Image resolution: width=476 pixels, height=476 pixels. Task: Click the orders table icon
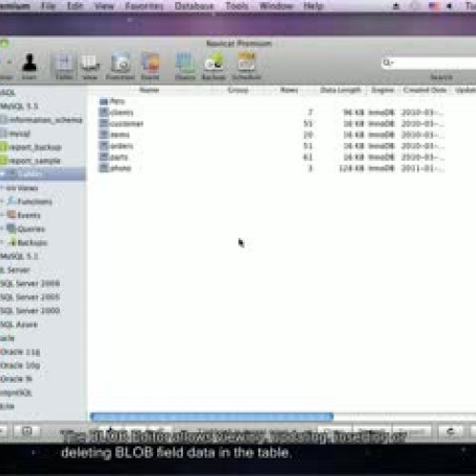(x=104, y=146)
